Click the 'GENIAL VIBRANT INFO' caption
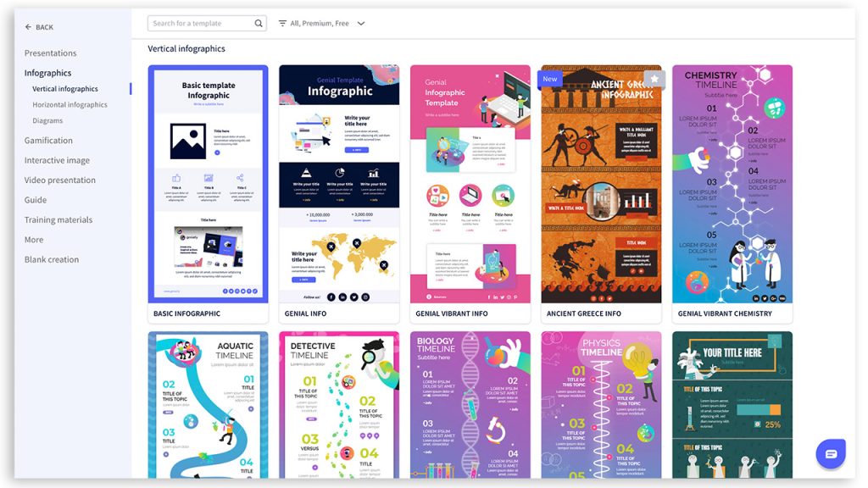868x488 pixels. click(x=452, y=313)
